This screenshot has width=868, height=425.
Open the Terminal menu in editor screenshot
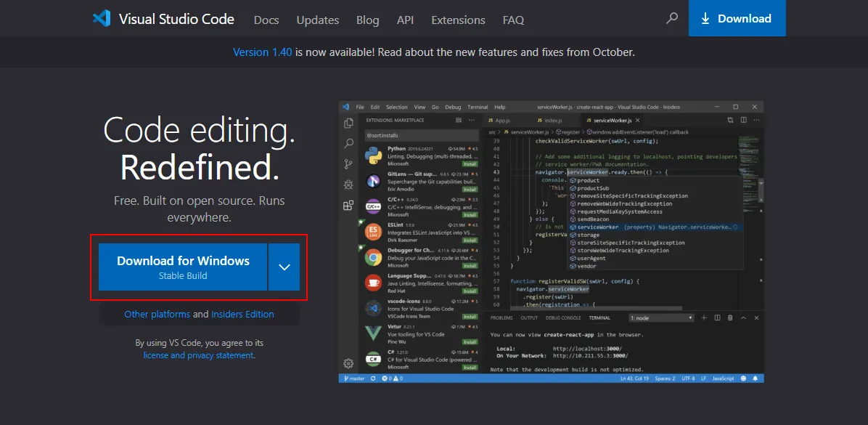tap(478, 107)
